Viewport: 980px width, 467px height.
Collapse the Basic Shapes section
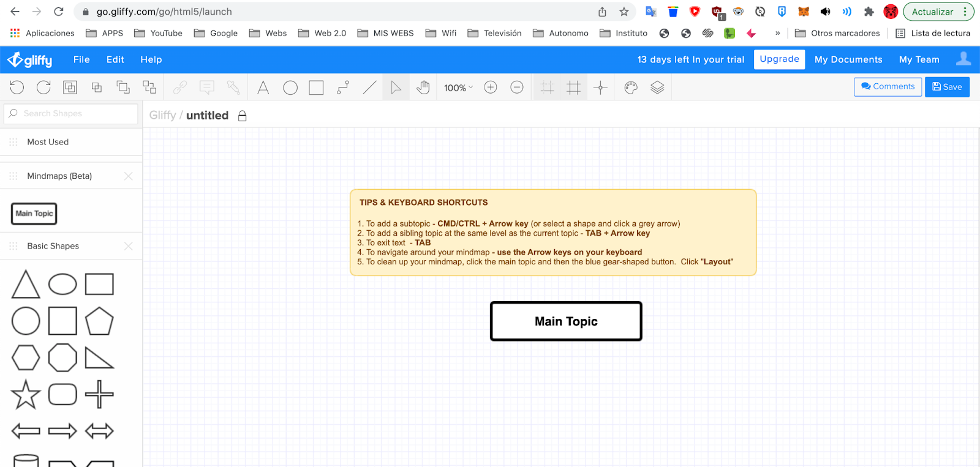[x=53, y=246]
